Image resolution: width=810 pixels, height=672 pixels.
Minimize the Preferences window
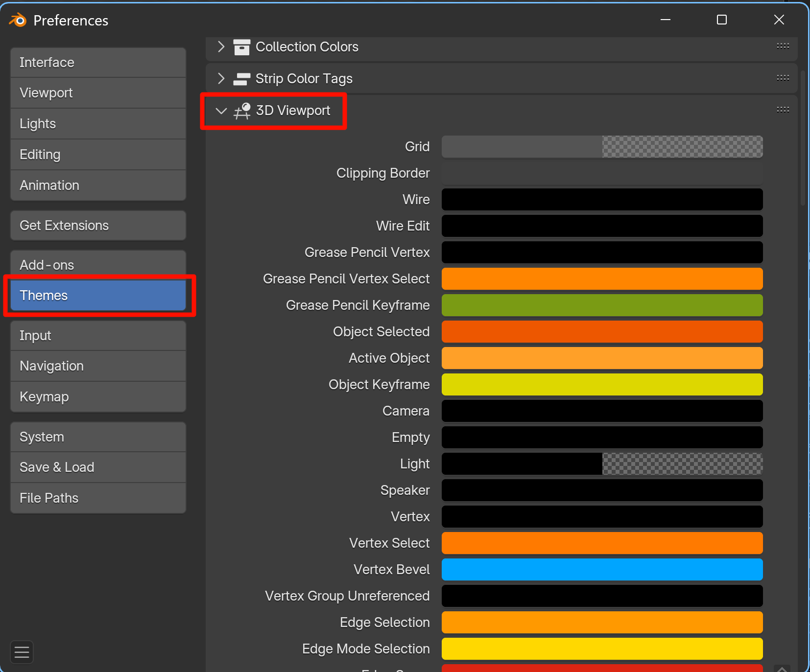click(665, 20)
